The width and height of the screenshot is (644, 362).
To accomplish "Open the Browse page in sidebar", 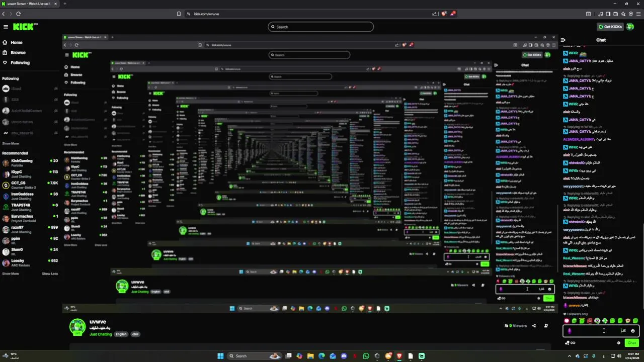I will 18,53.
